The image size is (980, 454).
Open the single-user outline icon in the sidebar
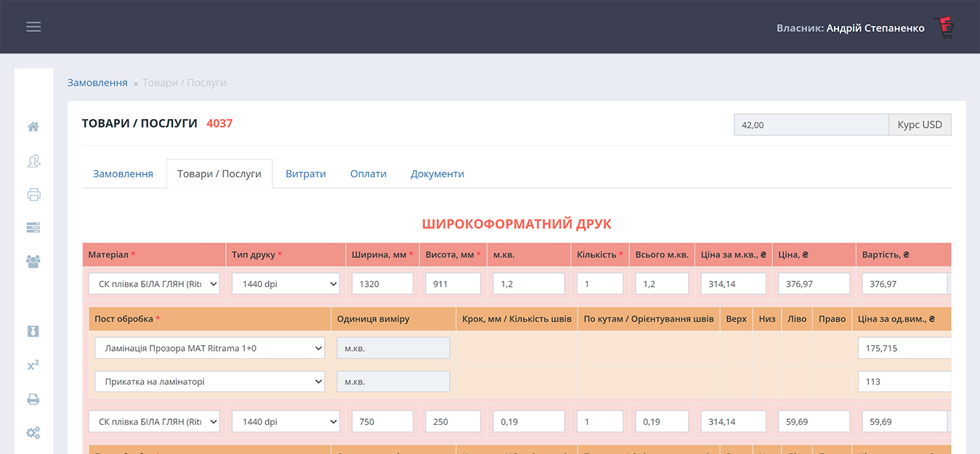pos(33,161)
